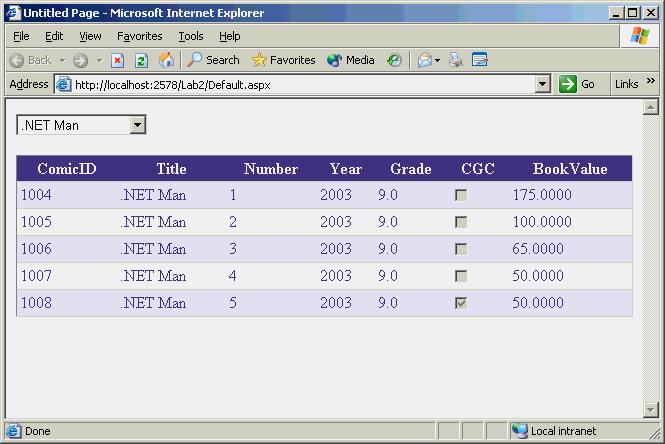Click the Windows flag logo
The height and width of the screenshot is (444, 665).
pos(640,36)
